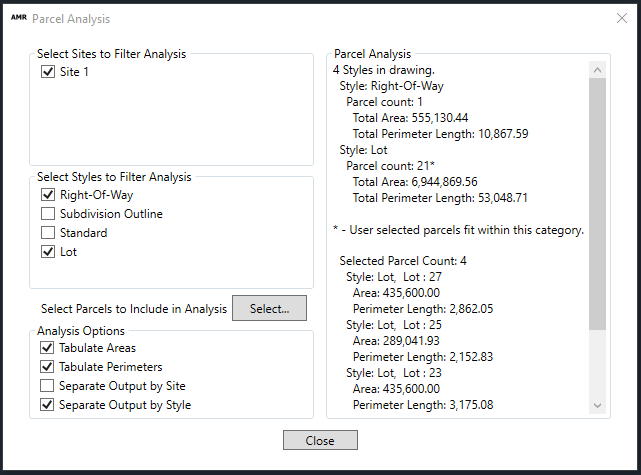Close the Parcel Analysis window with X
This screenshot has height=475, width=641.
tap(621, 18)
